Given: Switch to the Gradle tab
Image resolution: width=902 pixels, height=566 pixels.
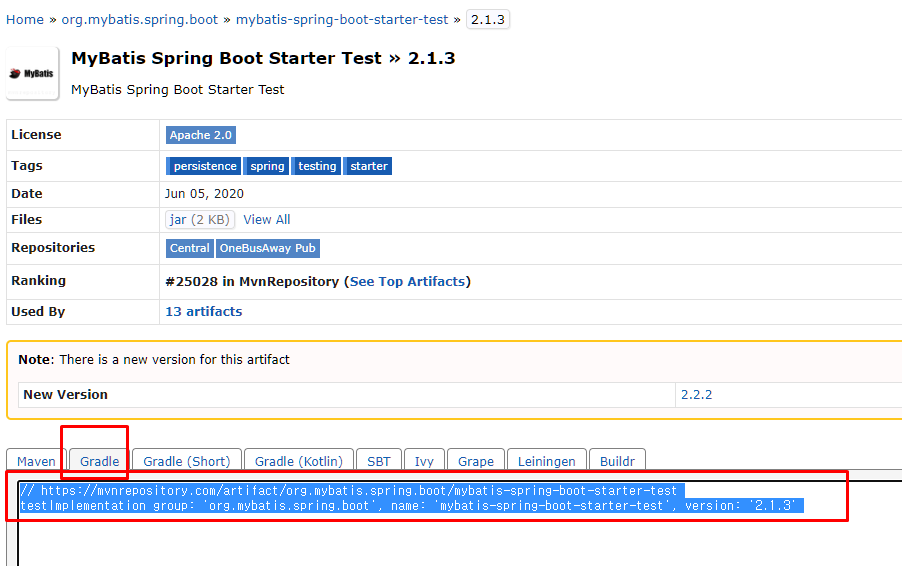Looking at the screenshot, I should point(100,461).
